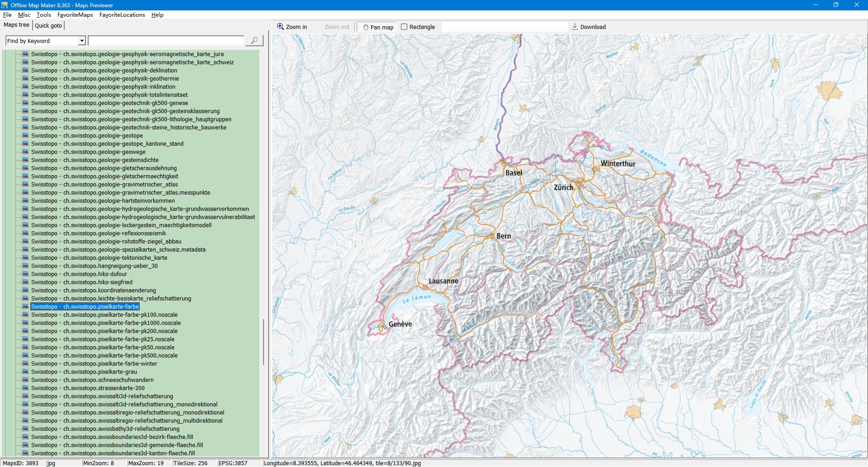
Task: Activate the Rectangle selection tool
Action: [417, 27]
